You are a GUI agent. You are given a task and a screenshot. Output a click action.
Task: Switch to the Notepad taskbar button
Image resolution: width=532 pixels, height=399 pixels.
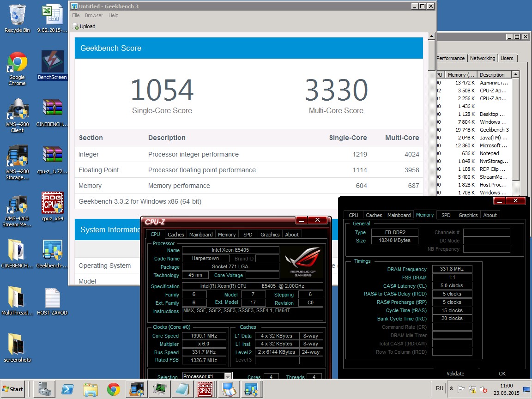(x=182, y=389)
